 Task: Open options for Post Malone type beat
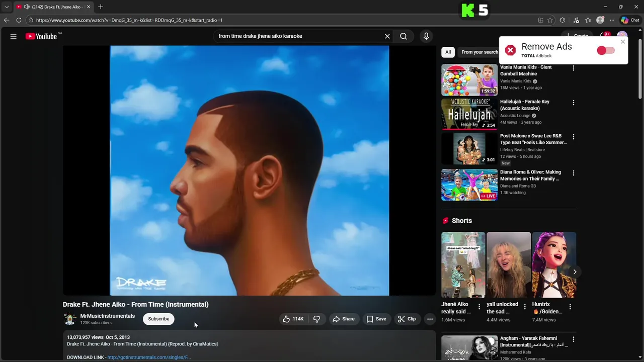click(x=573, y=137)
